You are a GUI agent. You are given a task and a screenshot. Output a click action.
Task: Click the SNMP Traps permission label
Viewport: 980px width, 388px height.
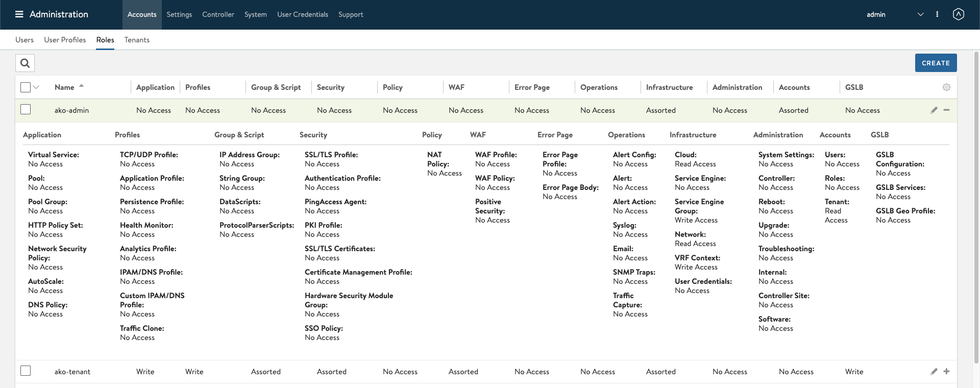tap(634, 272)
